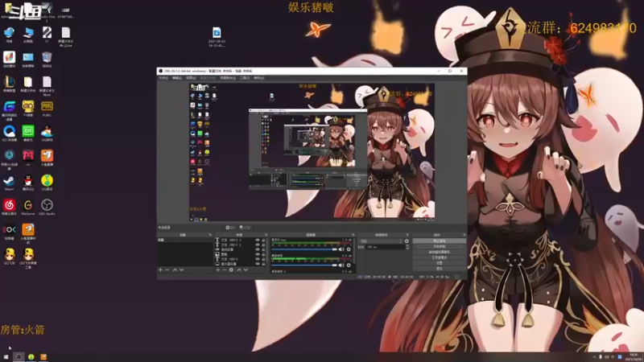Screen dimensions: 644x362
Task: Click the OBS icon in the taskbar
Action: (19, 357)
